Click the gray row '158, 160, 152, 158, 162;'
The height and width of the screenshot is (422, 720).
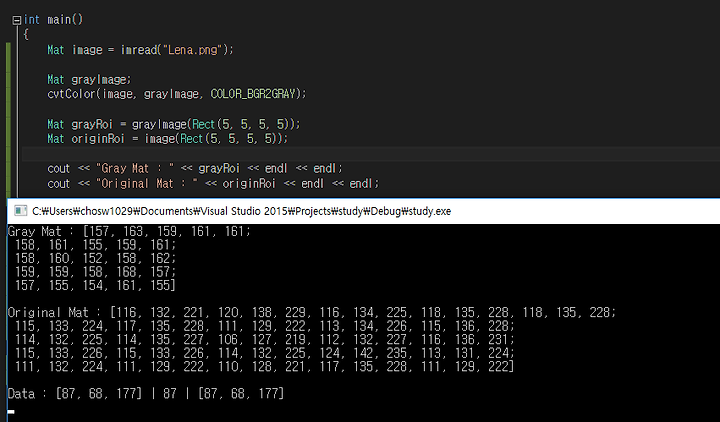[96, 259]
